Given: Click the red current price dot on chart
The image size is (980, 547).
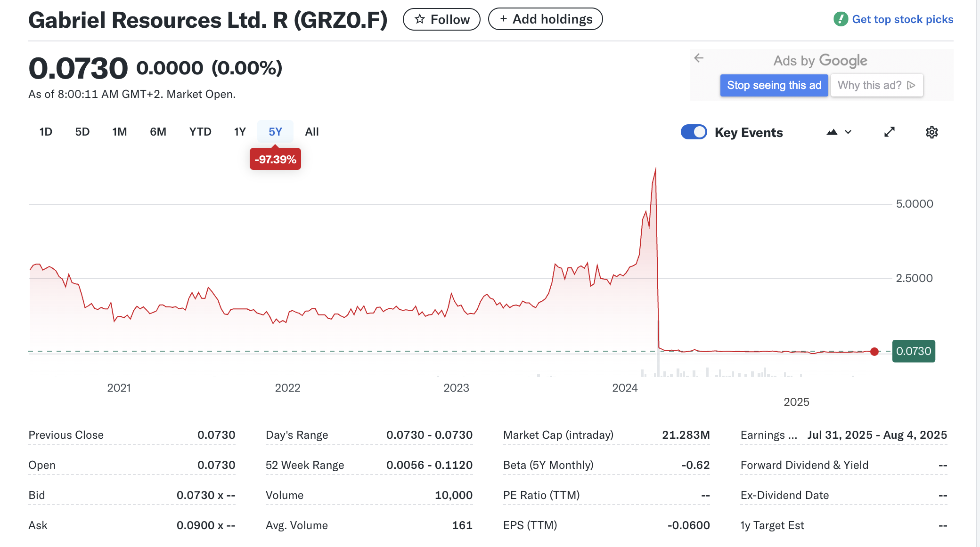Looking at the screenshot, I should pos(874,352).
